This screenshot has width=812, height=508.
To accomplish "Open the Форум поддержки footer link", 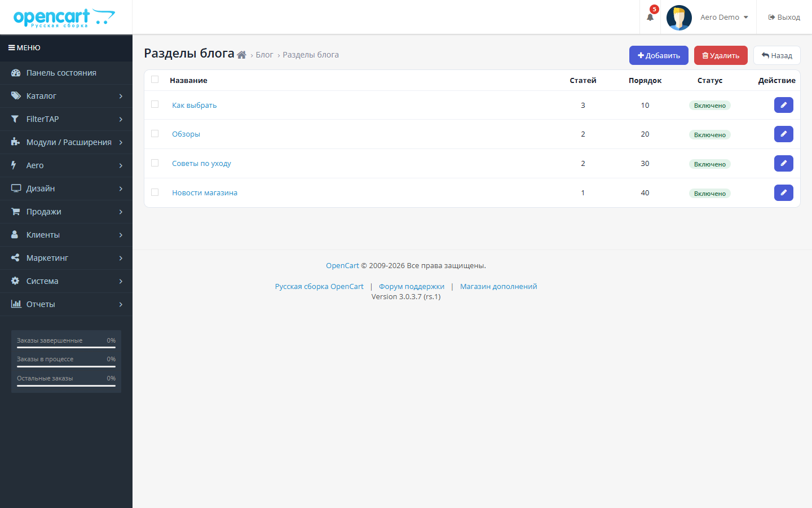I will coord(412,286).
